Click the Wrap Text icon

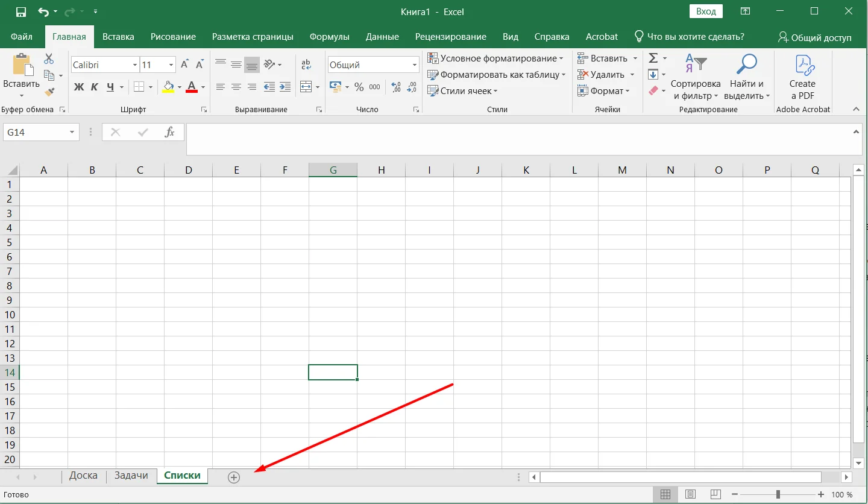coord(306,65)
